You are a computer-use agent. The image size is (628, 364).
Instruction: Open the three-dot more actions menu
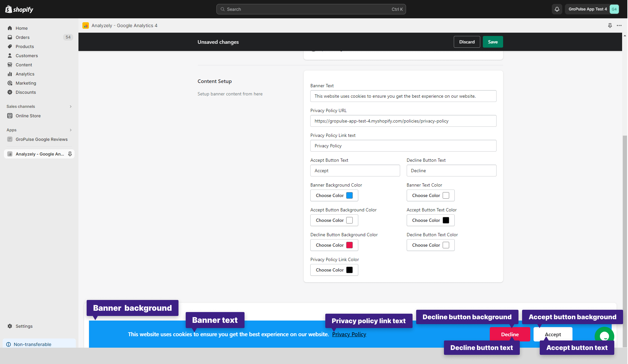click(619, 25)
